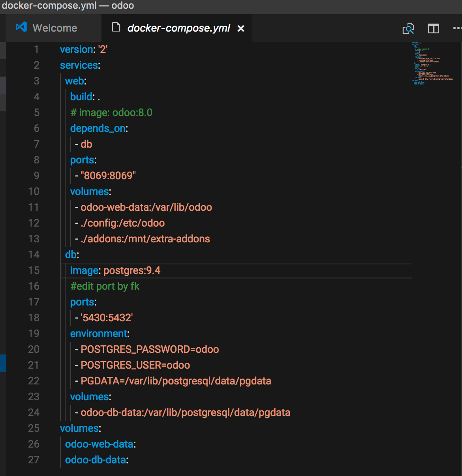Image resolution: width=462 pixels, height=476 pixels.
Task: Select the docker-compose.yml tab
Action: point(178,28)
